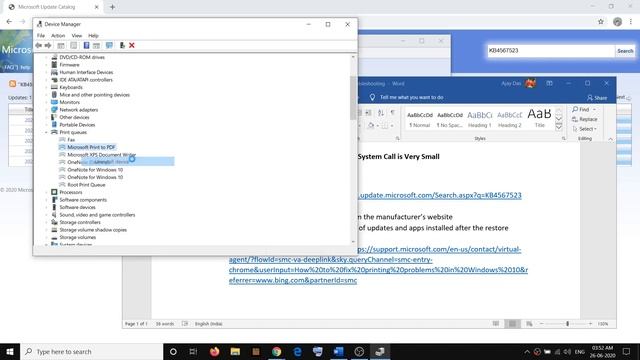Expand the Processors node
Screen dimensions: 640x360
(47, 192)
